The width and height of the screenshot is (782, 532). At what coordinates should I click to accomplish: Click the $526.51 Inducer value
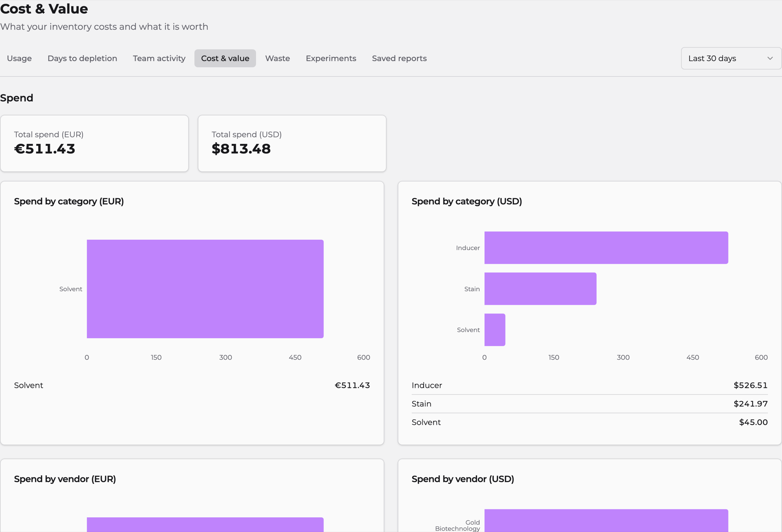750,385
